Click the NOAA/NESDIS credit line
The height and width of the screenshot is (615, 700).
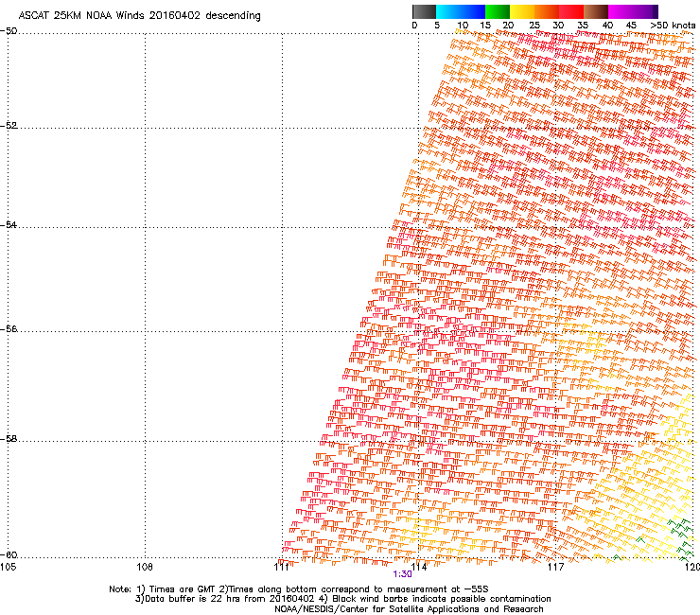[409, 609]
